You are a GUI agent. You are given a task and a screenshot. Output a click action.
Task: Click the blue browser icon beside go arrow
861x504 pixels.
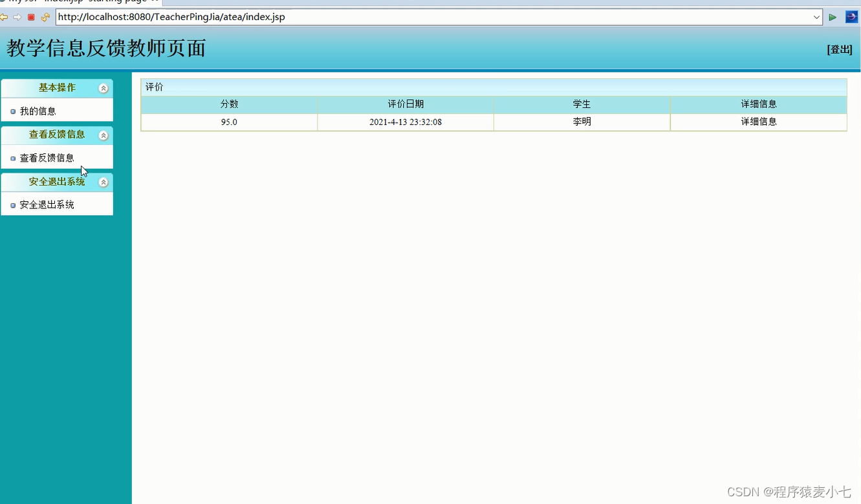tap(851, 17)
